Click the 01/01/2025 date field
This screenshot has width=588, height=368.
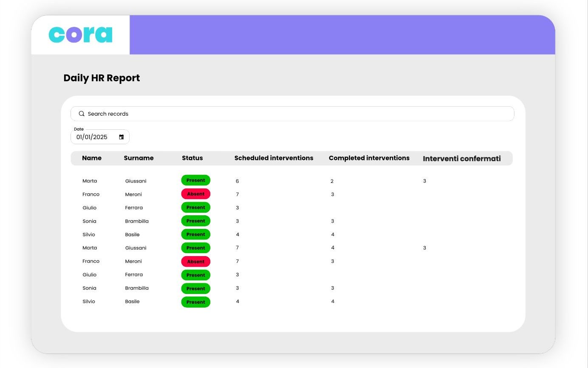[x=100, y=137]
